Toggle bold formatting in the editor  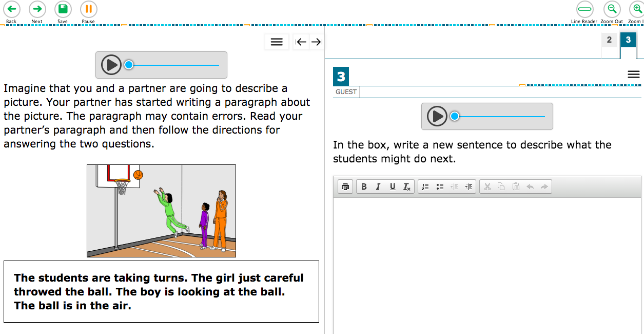click(x=364, y=187)
